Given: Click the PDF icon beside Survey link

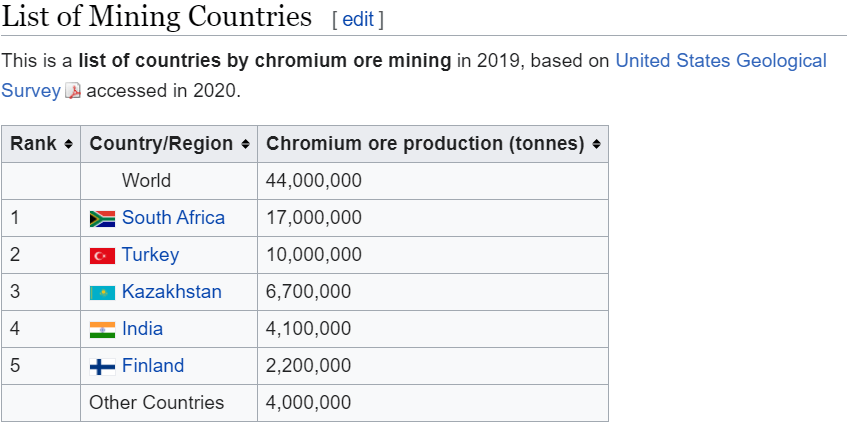Looking at the screenshot, I should [73, 91].
